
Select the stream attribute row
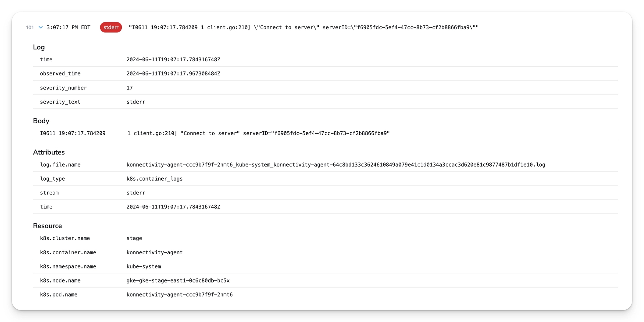[x=136, y=193]
